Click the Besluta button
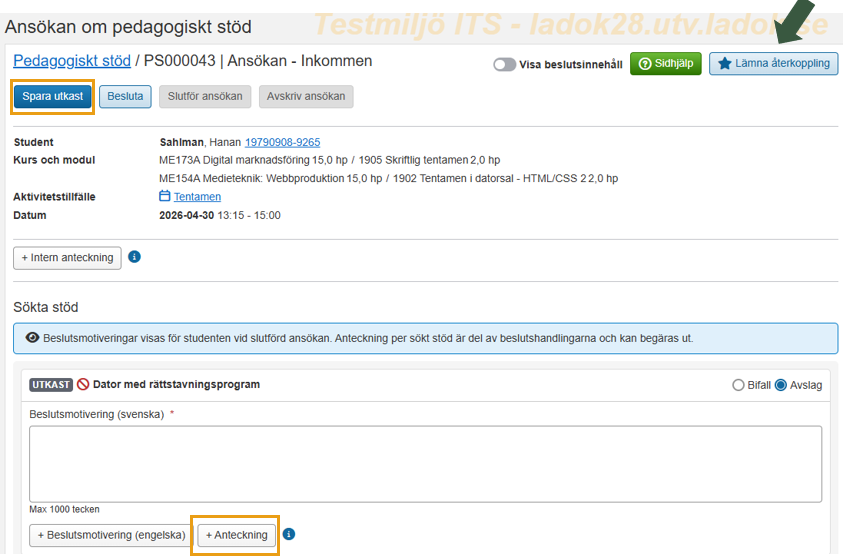This screenshot has height=560, width=855. [125, 97]
